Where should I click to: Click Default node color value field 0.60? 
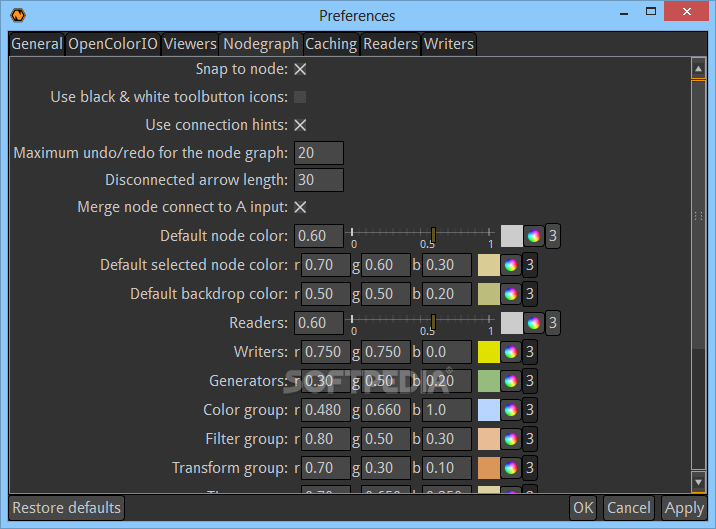319,236
